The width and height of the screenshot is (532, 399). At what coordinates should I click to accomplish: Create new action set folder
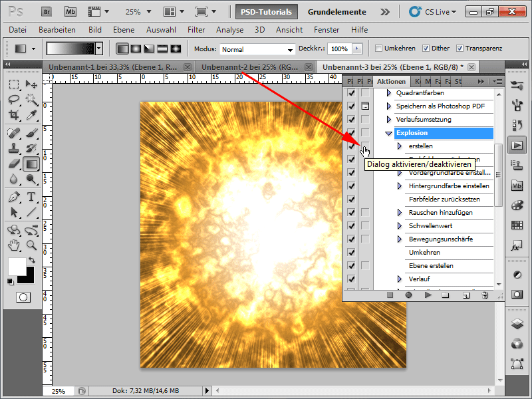point(446,295)
